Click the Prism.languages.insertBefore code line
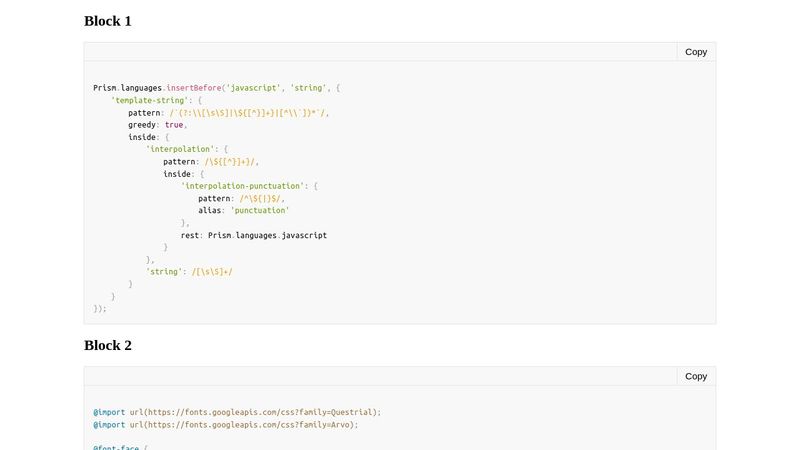 point(217,88)
